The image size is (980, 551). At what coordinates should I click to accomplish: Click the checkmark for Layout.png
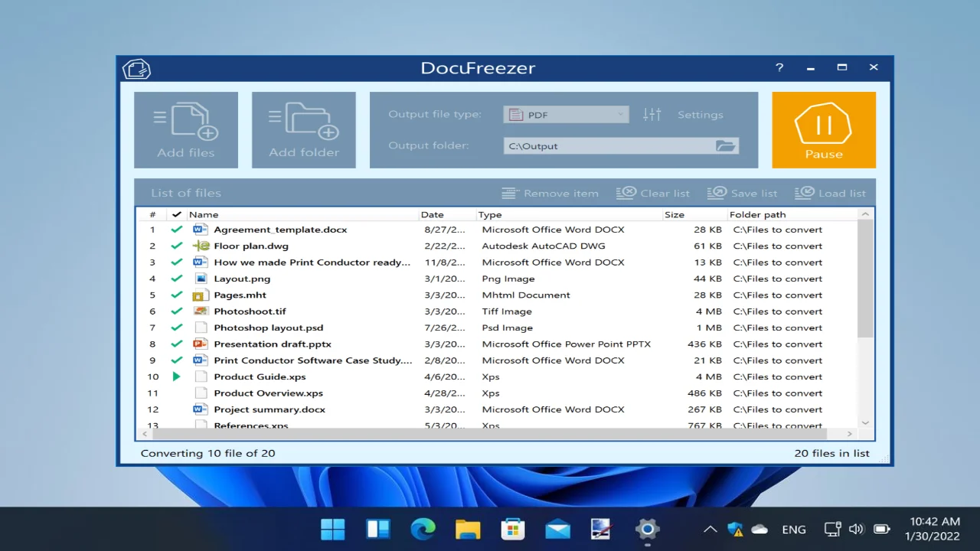click(x=177, y=279)
